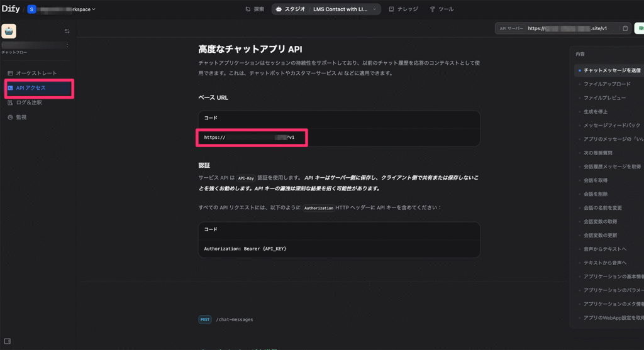Viewport: 644px width, 350px height.
Task: Click the app settings sliders icon
Action: (x=67, y=31)
